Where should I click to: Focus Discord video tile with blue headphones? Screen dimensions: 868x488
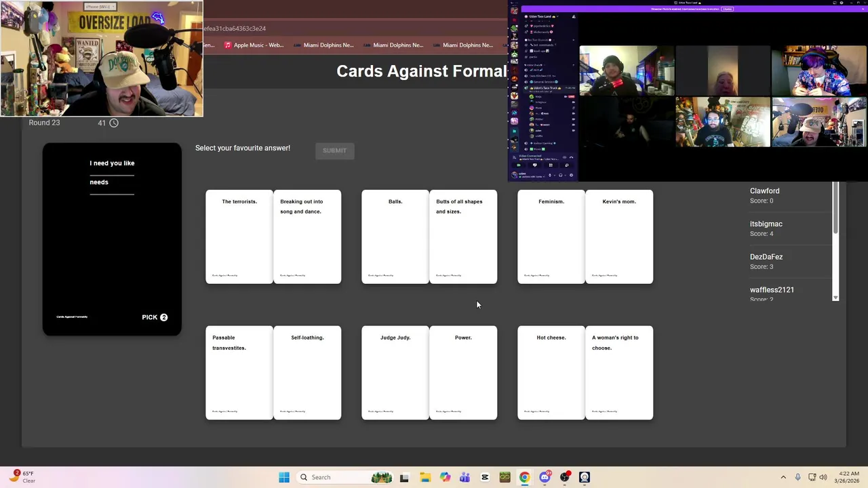[722, 122]
